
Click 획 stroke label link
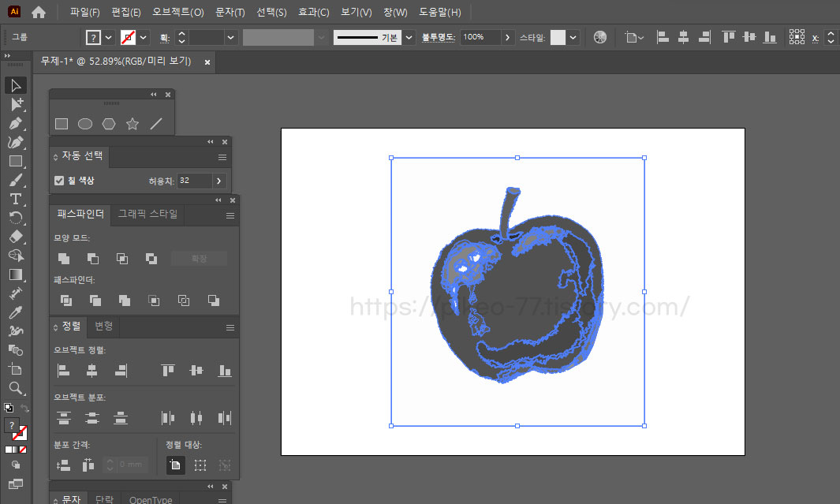coord(164,38)
